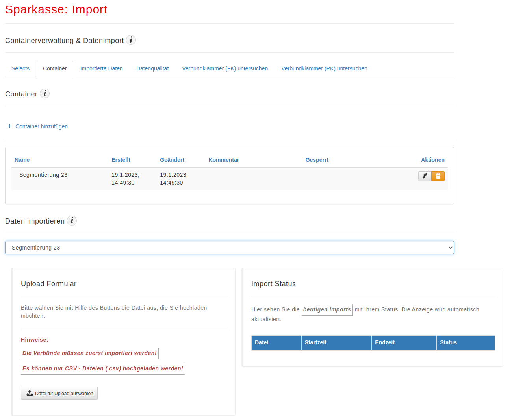The width and height of the screenshot is (512, 420).
Task: Click hint Die Verbünde müssen zuerst importiert werden!
Action: tap(89, 353)
